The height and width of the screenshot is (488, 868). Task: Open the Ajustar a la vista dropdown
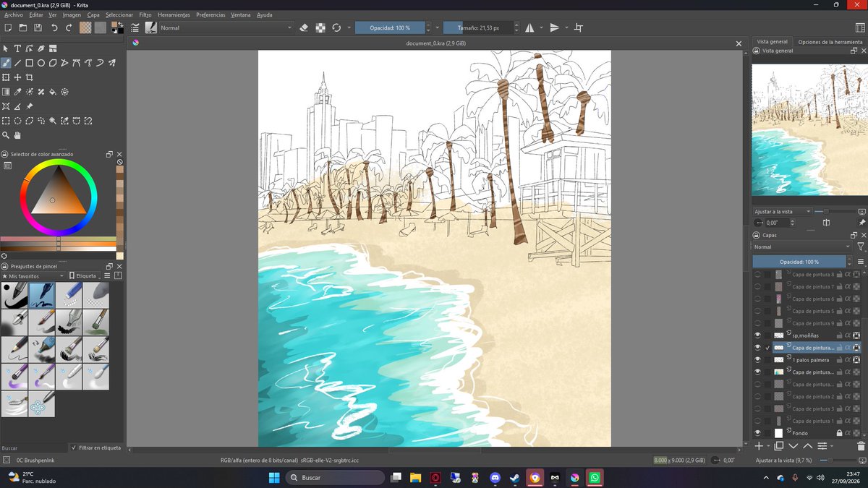pyautogui.click(x=782, y=212)
